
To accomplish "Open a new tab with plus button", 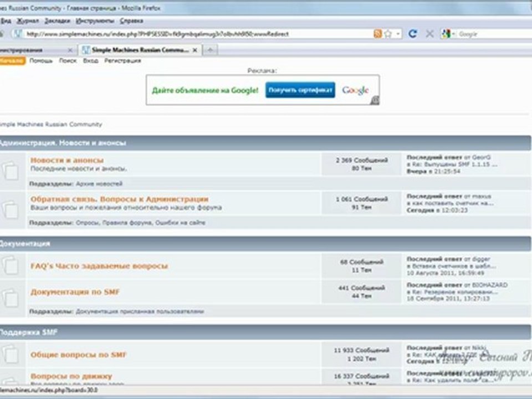I will tap(210, 50).
